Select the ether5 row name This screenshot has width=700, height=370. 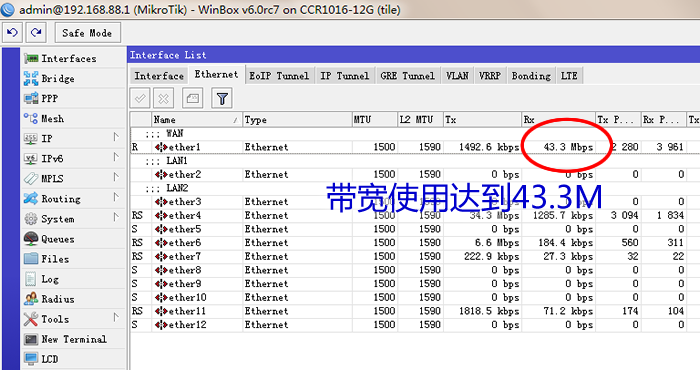click(x=185, y=229)
